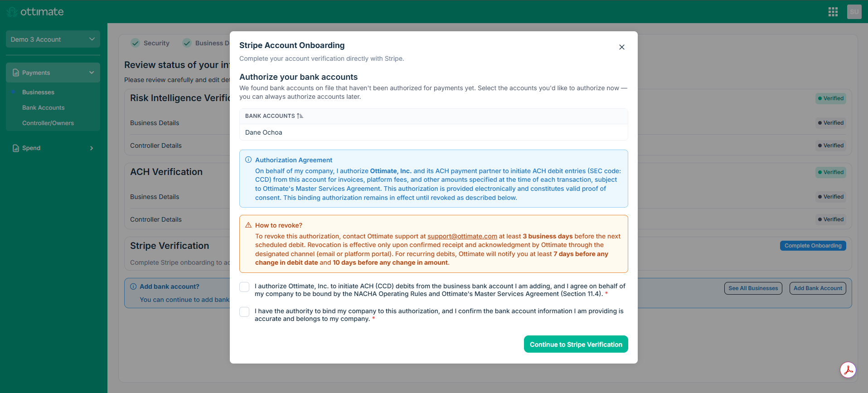This screenshot has width=868, height=393.
Task: Click the SU user avatar
Action: [854, 12]
